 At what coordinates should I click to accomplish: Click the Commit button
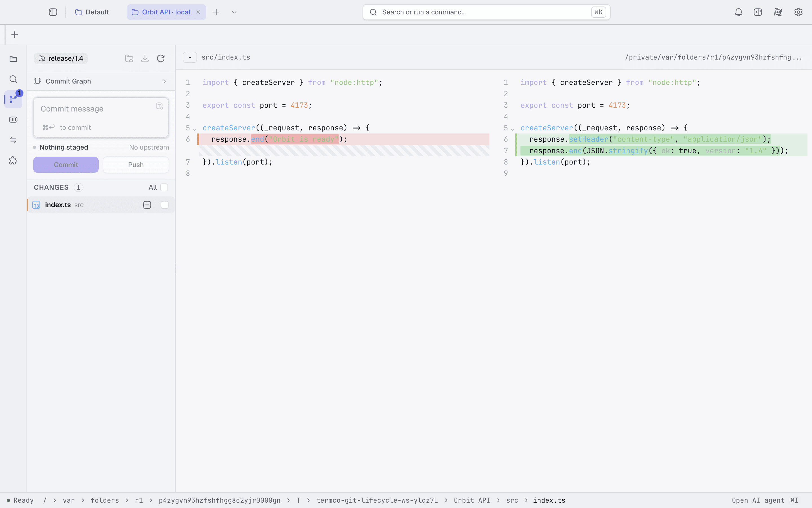pos(66,165)
